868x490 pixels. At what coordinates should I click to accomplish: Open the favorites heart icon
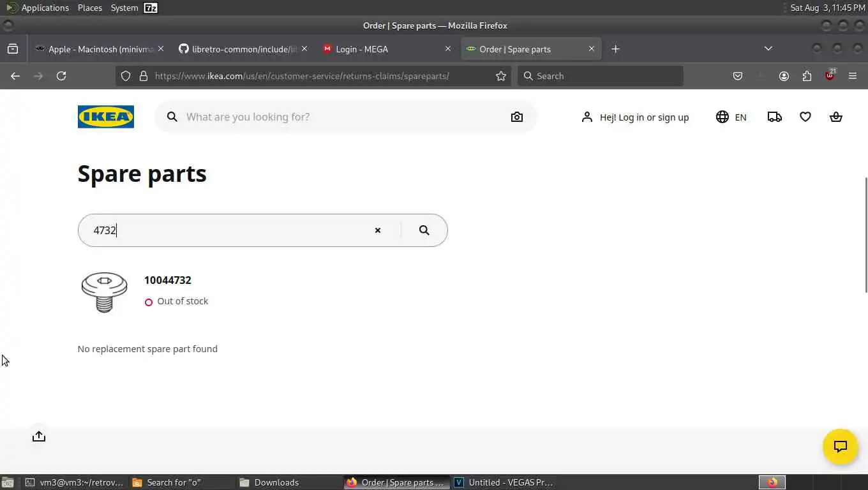click(805, 117)
